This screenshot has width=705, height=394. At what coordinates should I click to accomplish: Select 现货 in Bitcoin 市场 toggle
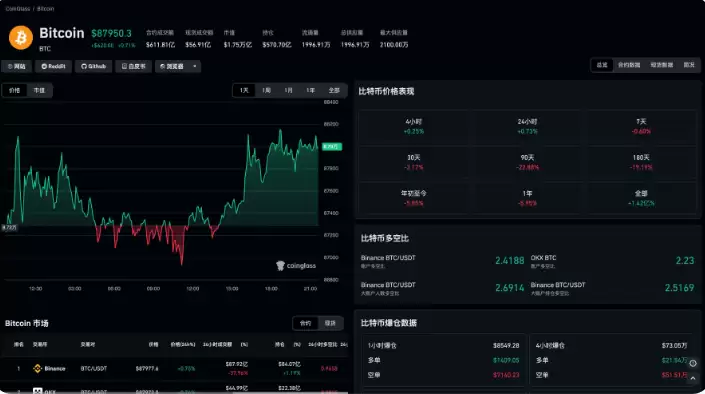[330, 323]
